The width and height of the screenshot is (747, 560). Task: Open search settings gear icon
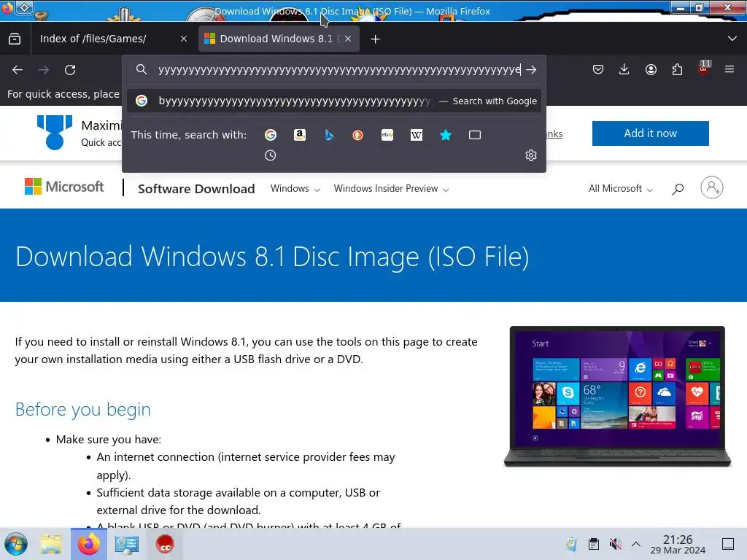531,155
